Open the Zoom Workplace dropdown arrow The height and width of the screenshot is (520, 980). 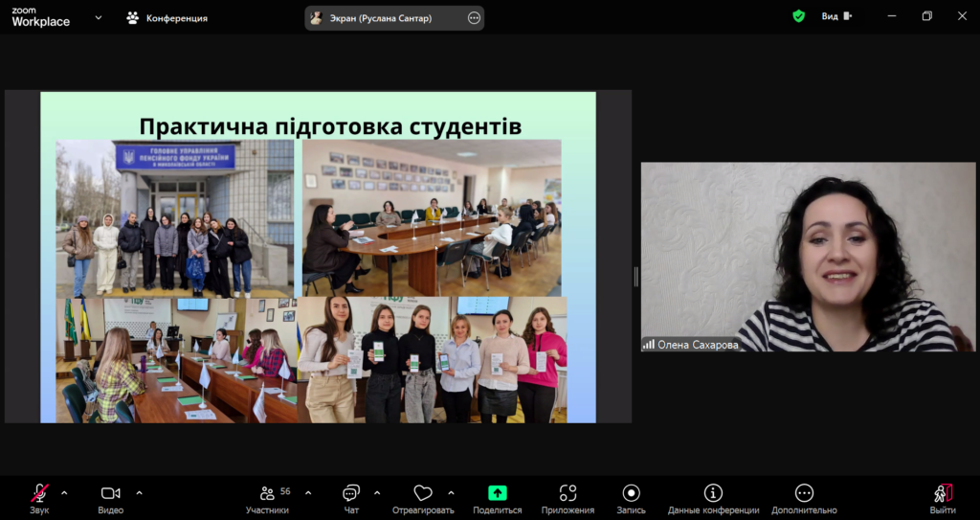click(x=99, y=17)
